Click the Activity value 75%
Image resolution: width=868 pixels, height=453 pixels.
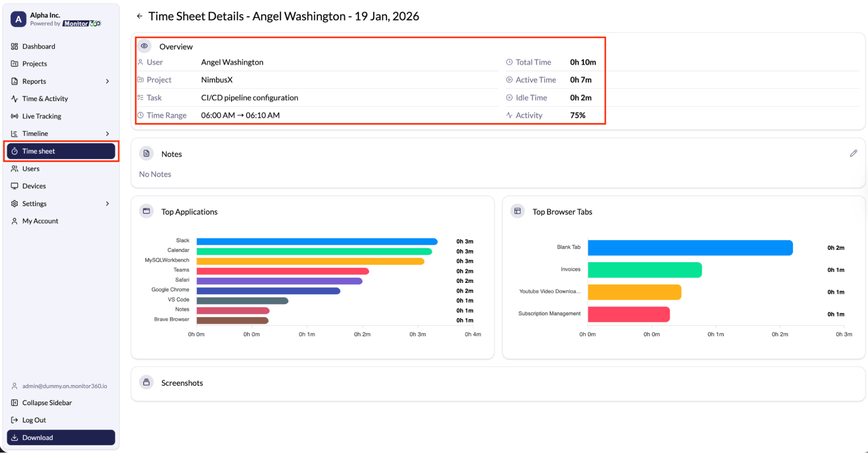[x=578, y=115]
